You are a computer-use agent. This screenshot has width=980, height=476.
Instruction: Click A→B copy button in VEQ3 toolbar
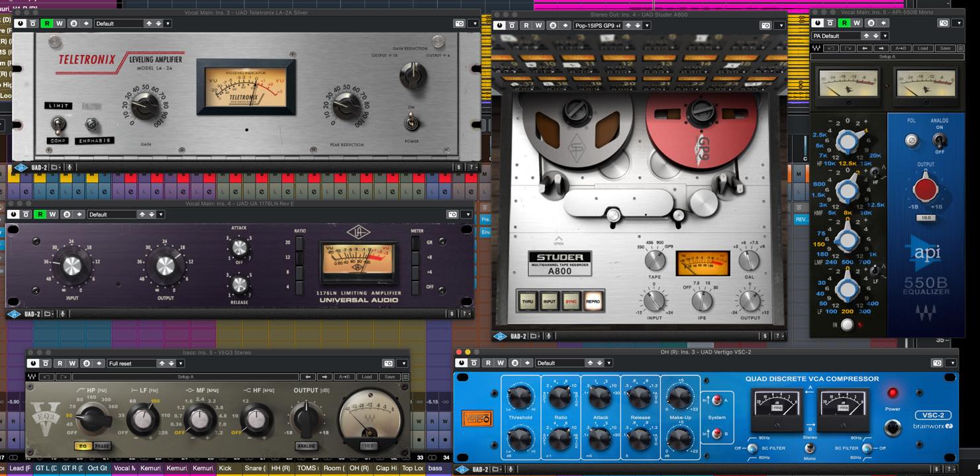tap(344, 377)
